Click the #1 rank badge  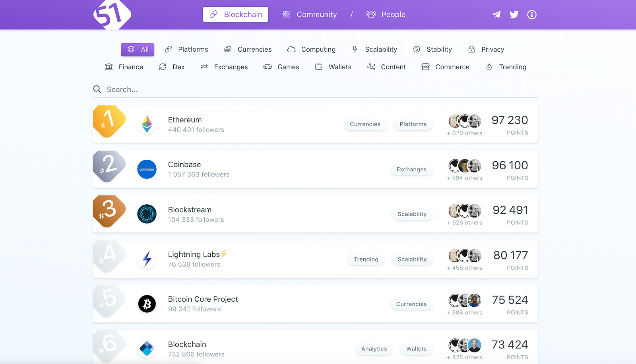tap(109, 122)
